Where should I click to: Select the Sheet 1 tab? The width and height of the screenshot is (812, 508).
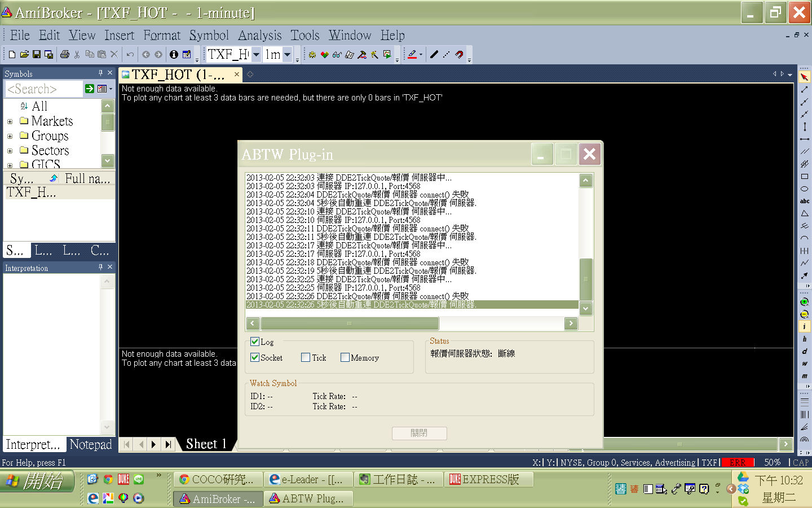[206, 444]
